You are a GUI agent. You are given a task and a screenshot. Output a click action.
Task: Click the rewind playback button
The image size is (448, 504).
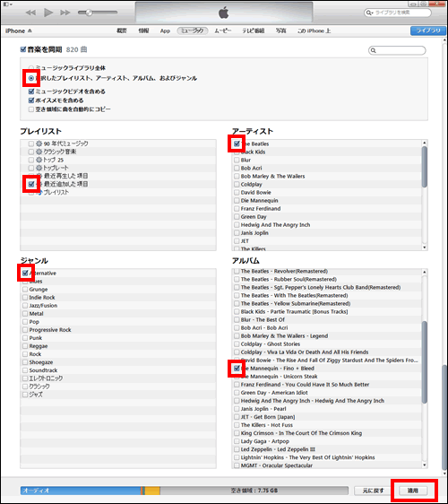[30, 13]
